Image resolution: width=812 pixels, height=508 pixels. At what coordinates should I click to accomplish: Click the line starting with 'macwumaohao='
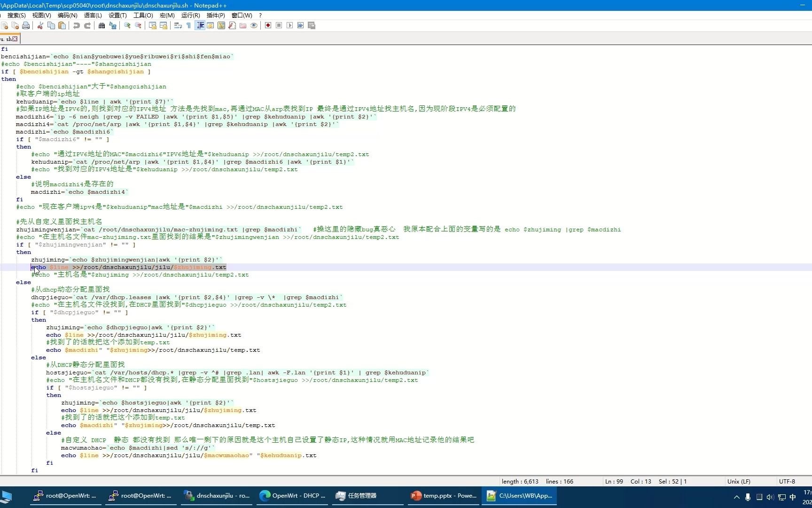[x=138, y=448]
